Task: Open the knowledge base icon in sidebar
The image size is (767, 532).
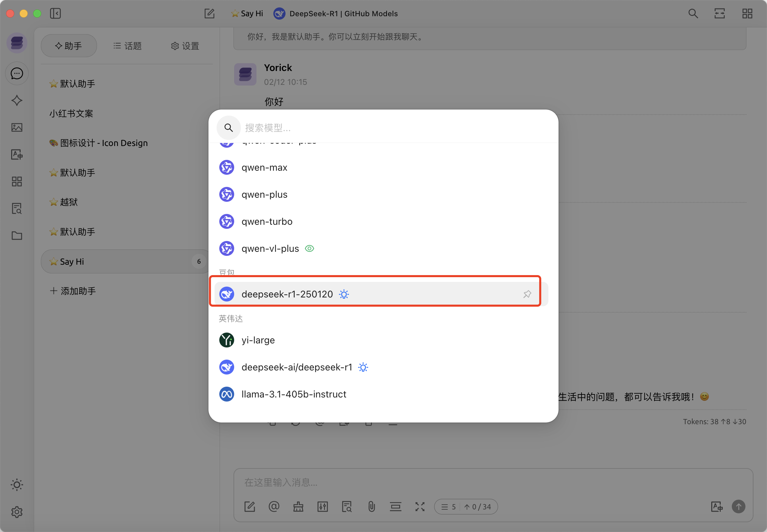Action: [17, 209]
